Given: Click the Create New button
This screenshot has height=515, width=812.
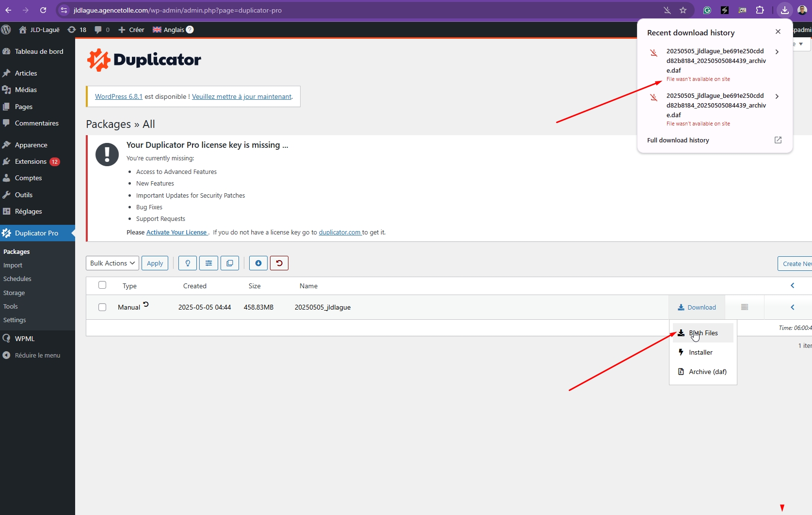Looking at the screenshot, I should point(795,264).
